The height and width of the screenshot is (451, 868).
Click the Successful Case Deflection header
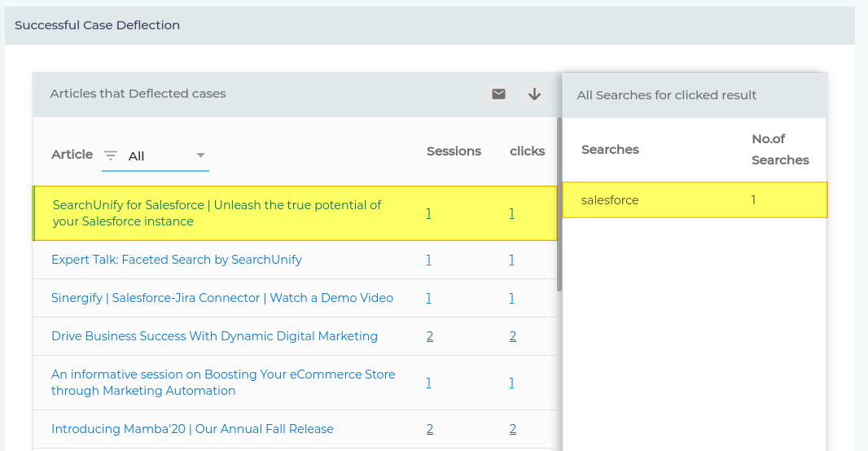tap(98, 25)
